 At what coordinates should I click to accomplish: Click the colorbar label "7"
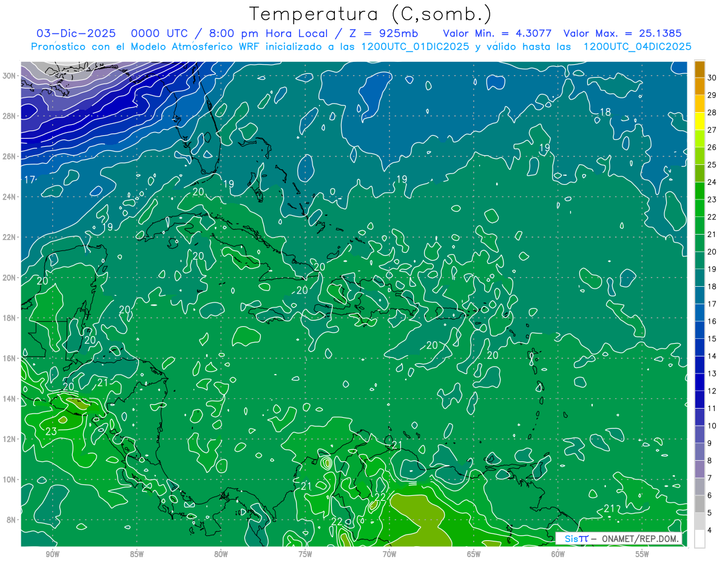[710, 478]
